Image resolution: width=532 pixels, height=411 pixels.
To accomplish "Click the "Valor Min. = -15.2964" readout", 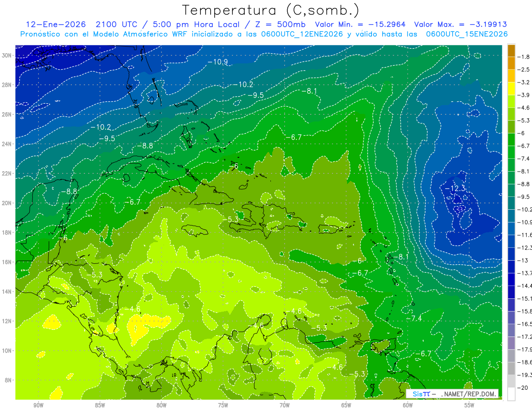I will click(360, 24).
